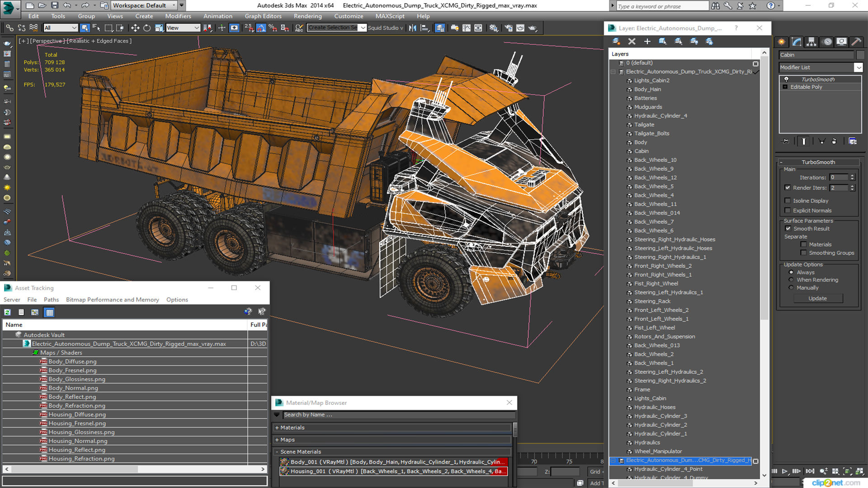Open the Modifier List dropdown
Viewport: 868px width, 488px height.
point(858,67)
